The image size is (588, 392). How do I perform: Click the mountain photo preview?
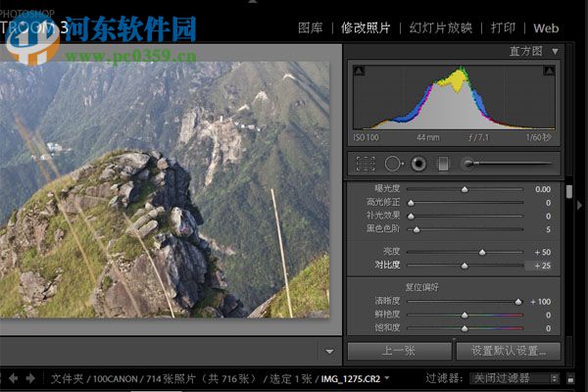pos(165,190)
